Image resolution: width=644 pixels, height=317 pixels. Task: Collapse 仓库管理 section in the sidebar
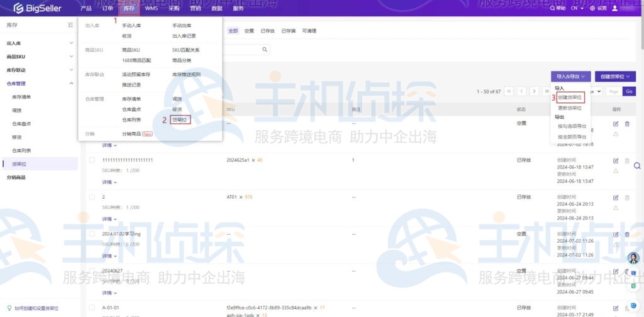click(40, 84)
